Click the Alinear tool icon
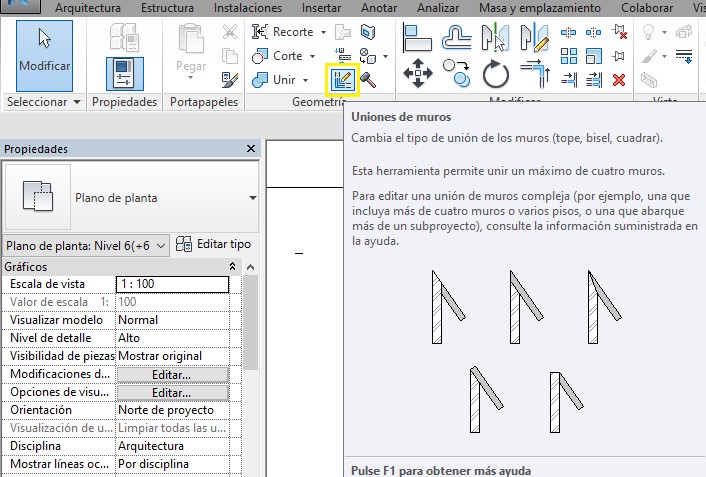 coord(417,37)
